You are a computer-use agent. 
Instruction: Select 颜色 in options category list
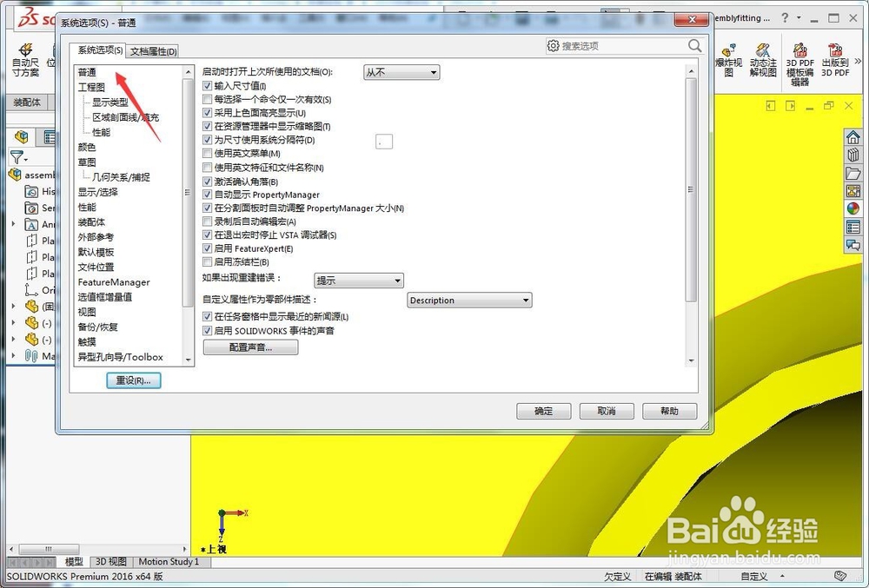click(x=87, y=148)
